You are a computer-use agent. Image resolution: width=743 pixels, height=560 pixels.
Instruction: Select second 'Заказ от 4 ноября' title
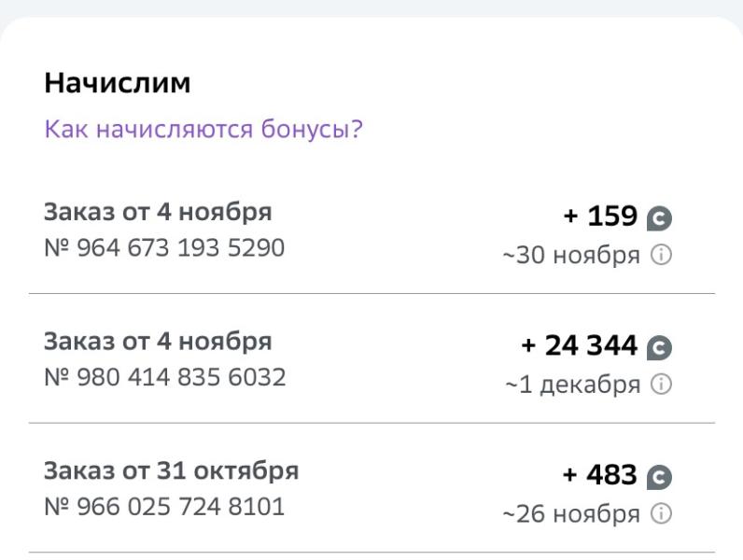pyautogui.click(x=158, y=341)
